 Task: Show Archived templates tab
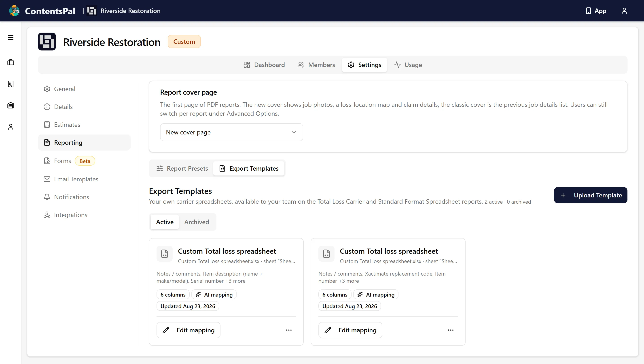click(197, 222)
